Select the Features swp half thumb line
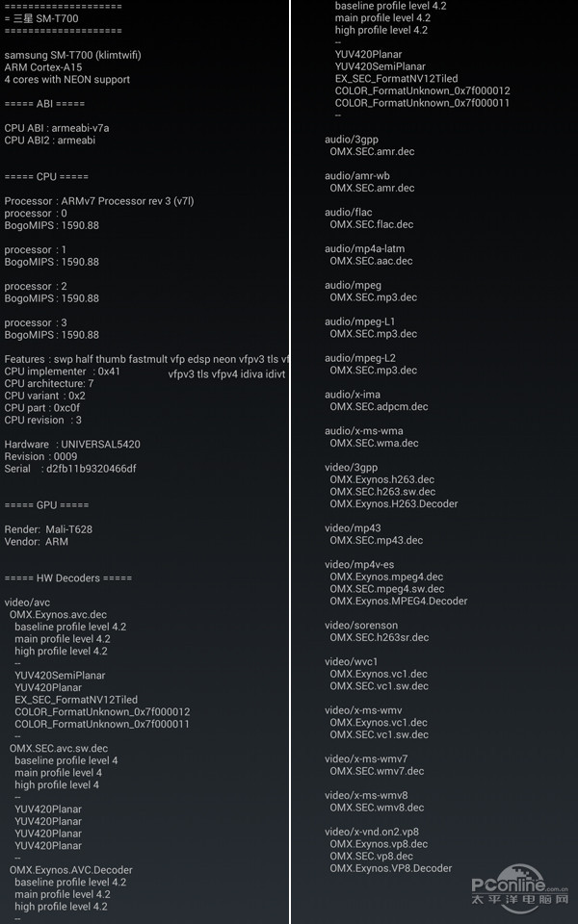The image size is (578, 924). (146, 359)
